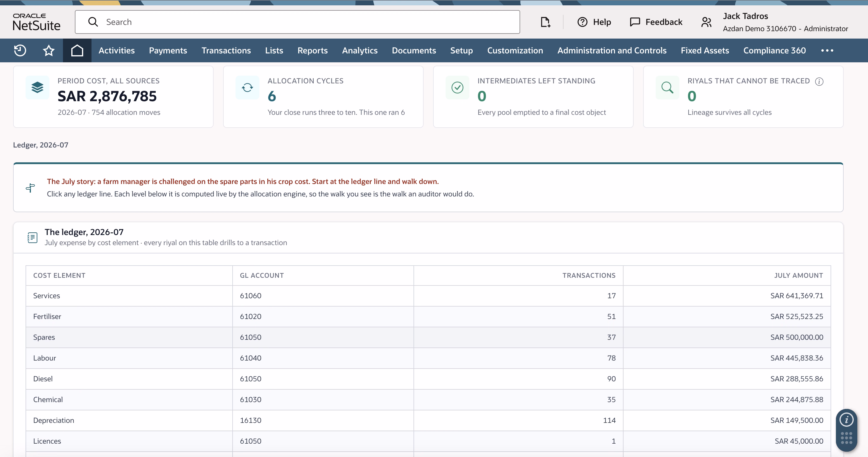Click the refresh icon on Allocation Cycles card
868x457 pixels.
tap(247, 88)
